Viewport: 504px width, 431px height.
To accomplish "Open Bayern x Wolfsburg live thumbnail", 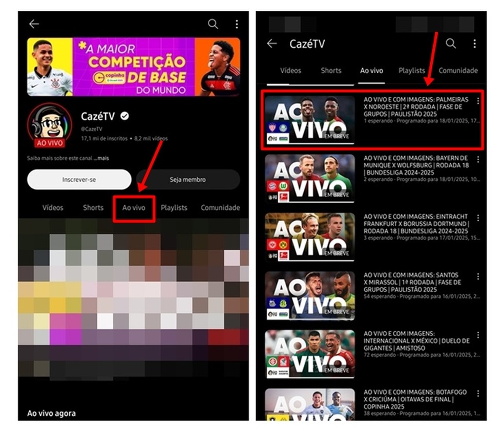I will coord(310,178).
